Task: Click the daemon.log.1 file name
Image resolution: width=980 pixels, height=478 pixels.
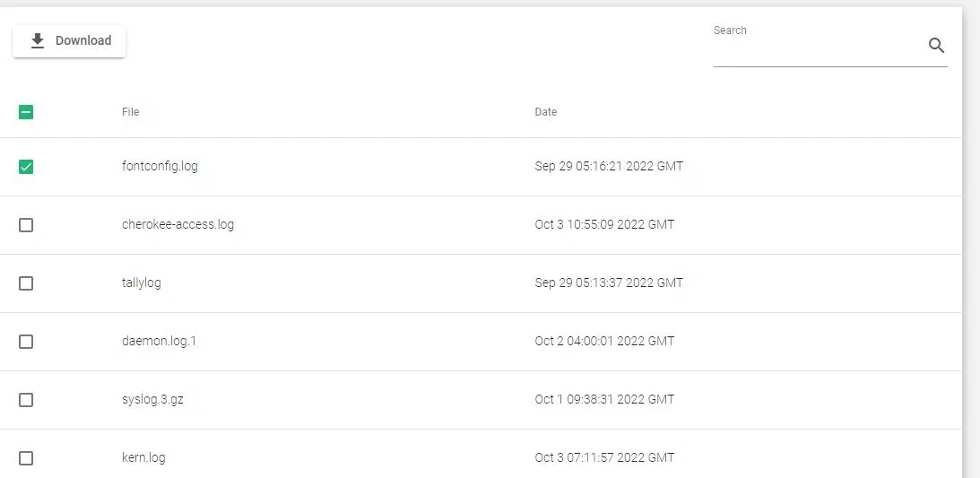Action: [159, 342]
